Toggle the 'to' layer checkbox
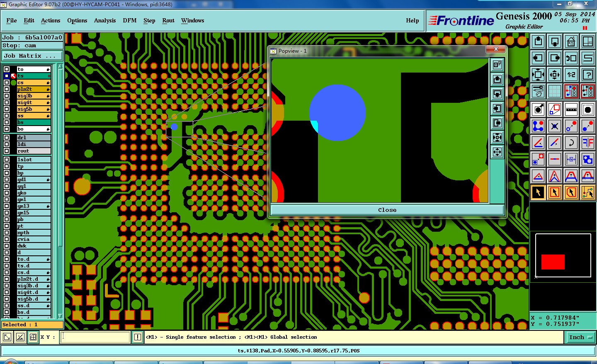This screenshot has width=597, height=364. point(7,69)
